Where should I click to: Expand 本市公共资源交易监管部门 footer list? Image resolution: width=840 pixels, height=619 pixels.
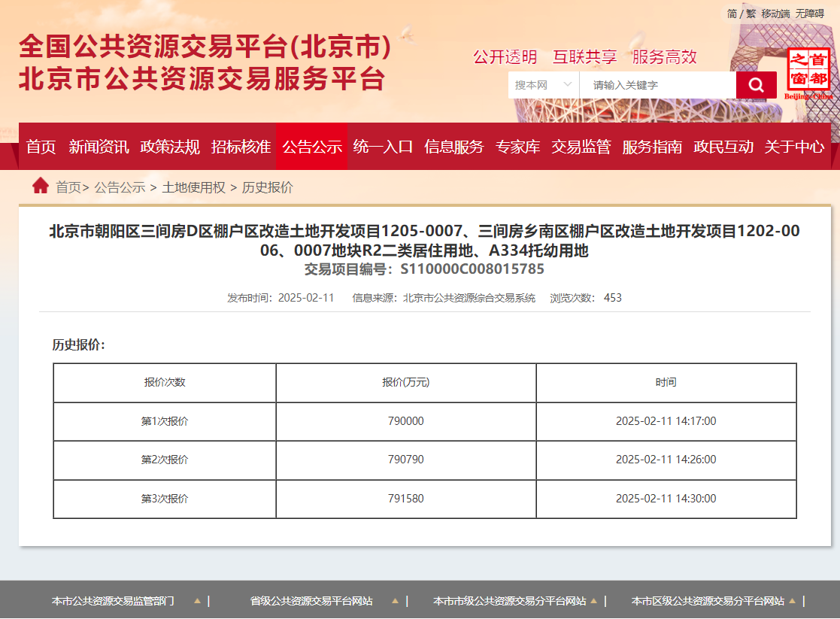196,601
